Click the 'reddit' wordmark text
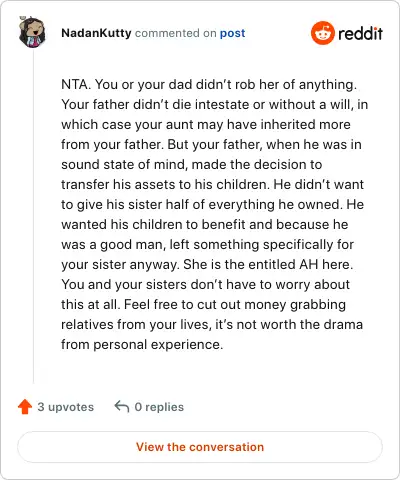The height and width of the screenshot is (480, 400). pyautogui.click(x=360, y=33)
